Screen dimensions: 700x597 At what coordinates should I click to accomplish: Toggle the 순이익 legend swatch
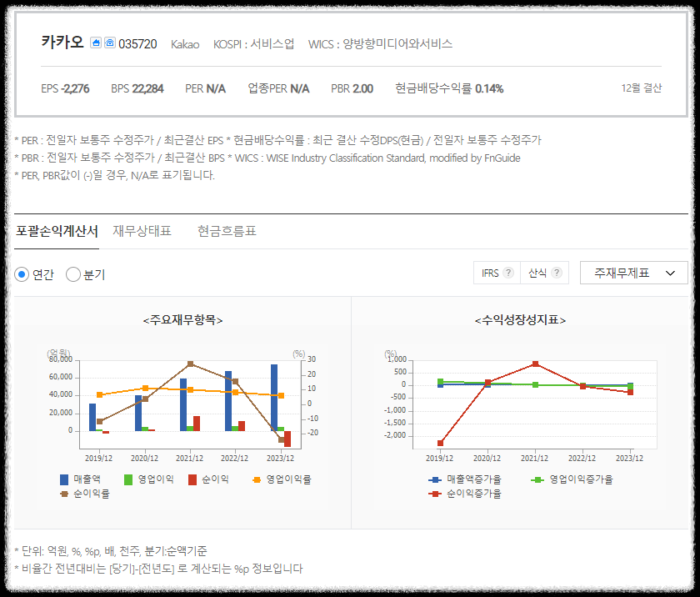(192, 479)
